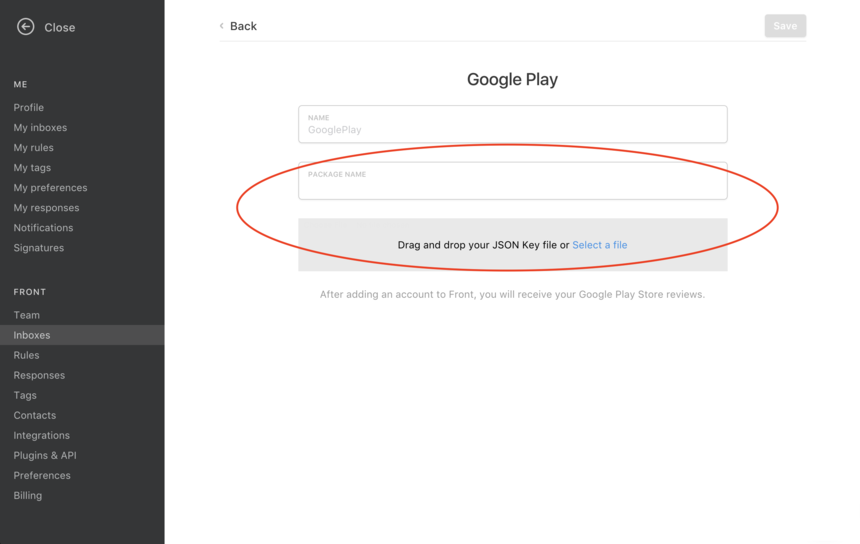Click the small Back chevron icon
Screen dimensions: 860x544
(x=222, y=26)
